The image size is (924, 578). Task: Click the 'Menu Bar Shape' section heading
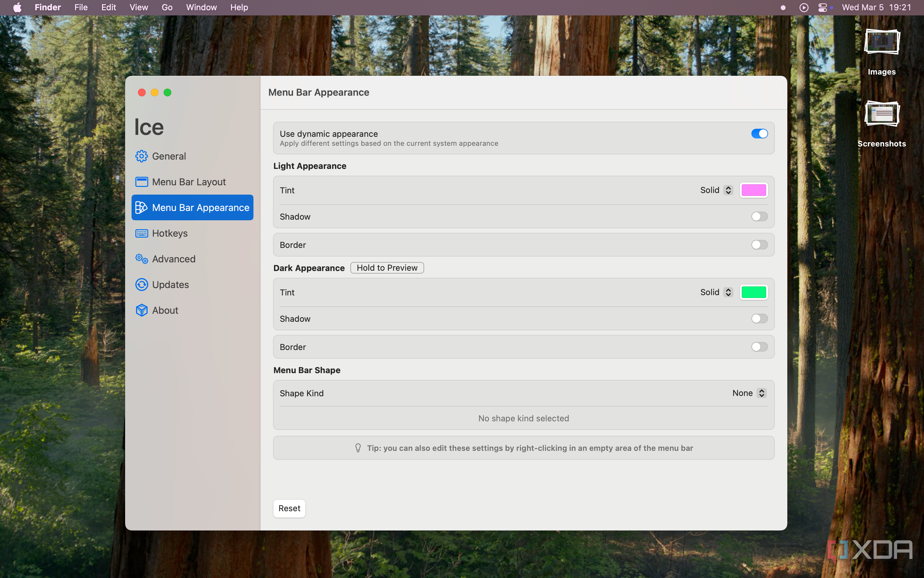coord(307,370)
